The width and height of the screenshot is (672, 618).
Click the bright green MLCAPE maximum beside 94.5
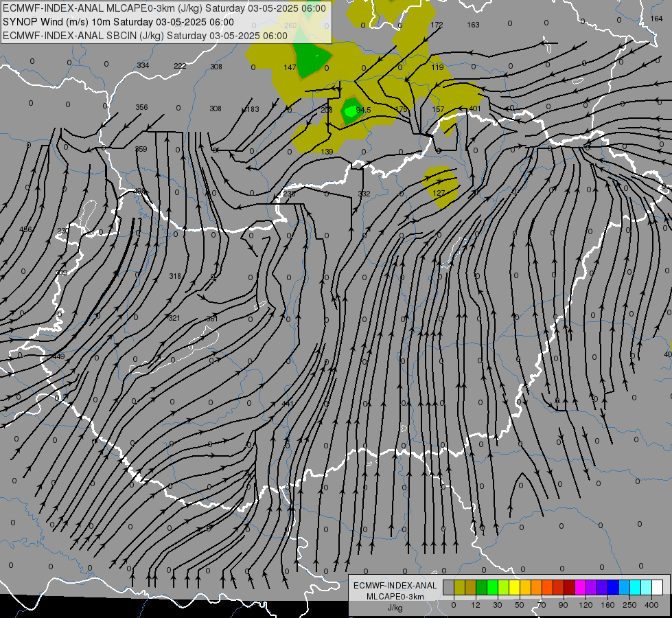(x=350, y=111)
